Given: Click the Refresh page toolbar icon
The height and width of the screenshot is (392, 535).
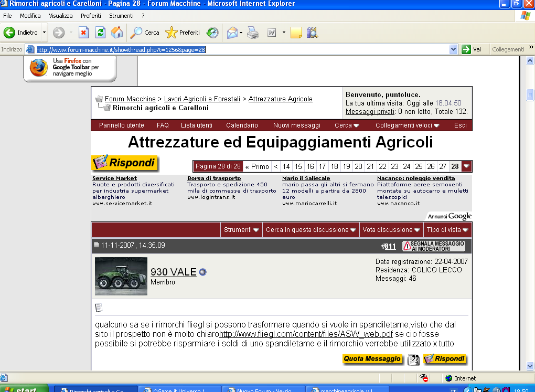Looking at the screenshot, I should click(x=100, y=33).
